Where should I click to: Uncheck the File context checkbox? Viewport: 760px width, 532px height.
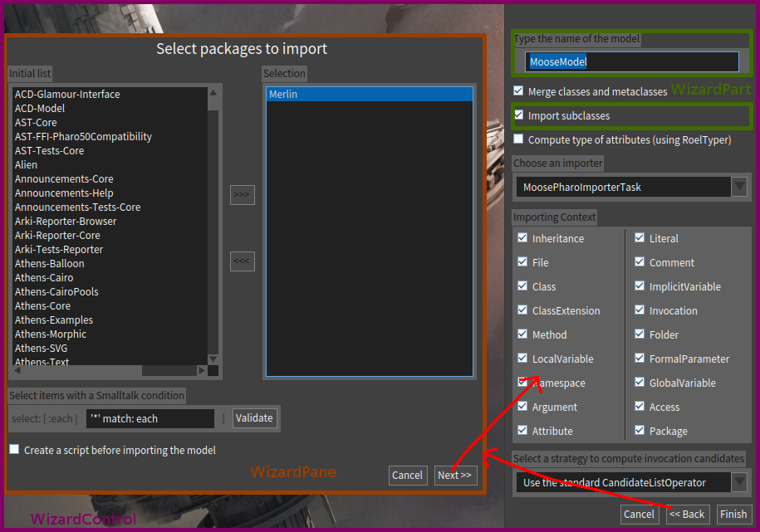[x=522, y=262]
